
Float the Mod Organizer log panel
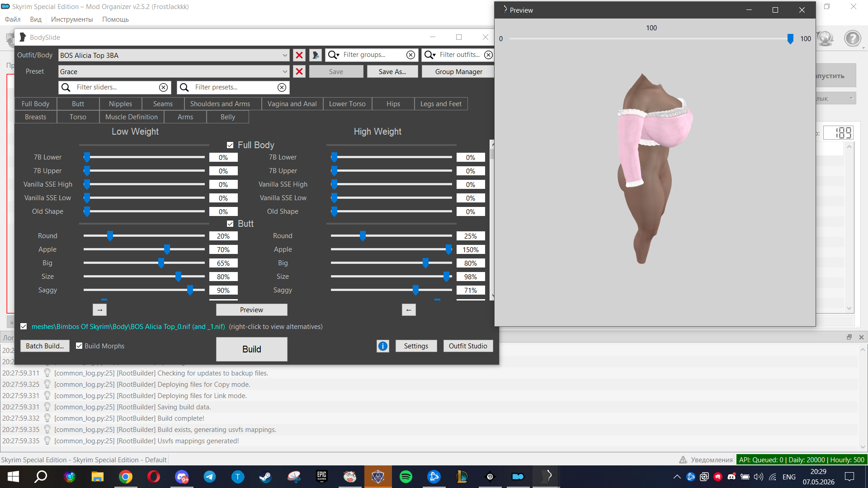click(849, 337)
